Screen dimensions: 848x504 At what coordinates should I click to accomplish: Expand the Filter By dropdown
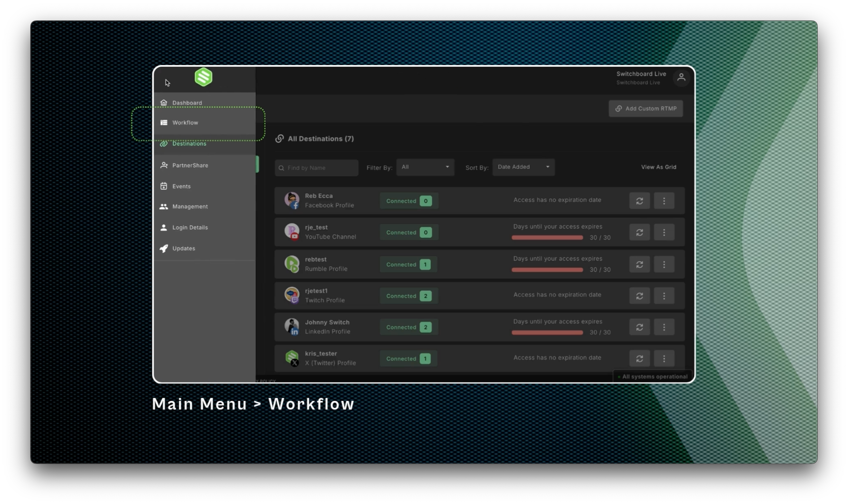tap(425, 167)
